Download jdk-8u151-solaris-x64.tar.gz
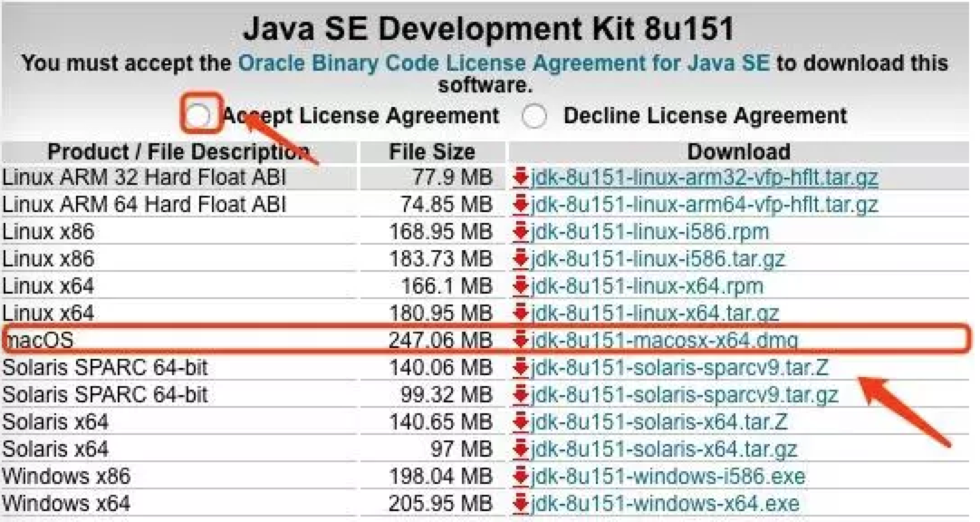 pyautogui.click(x=665, y=449)
